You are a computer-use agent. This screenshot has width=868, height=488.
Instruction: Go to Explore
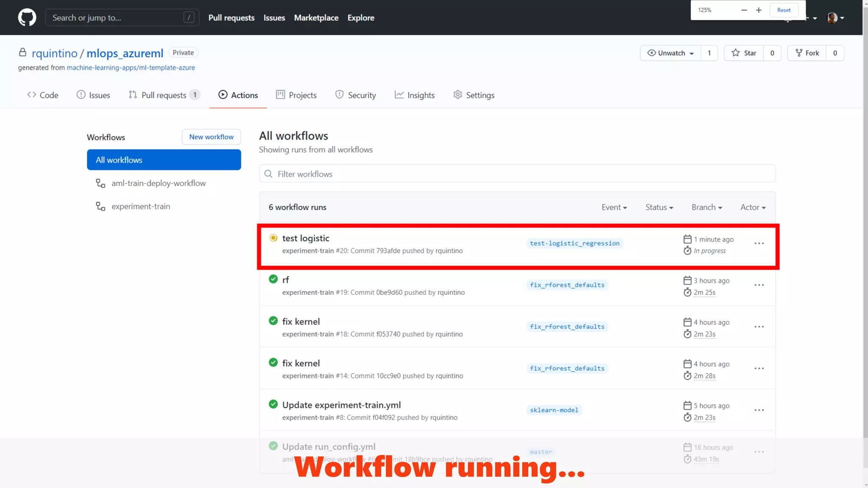click(x=361, y=18)
